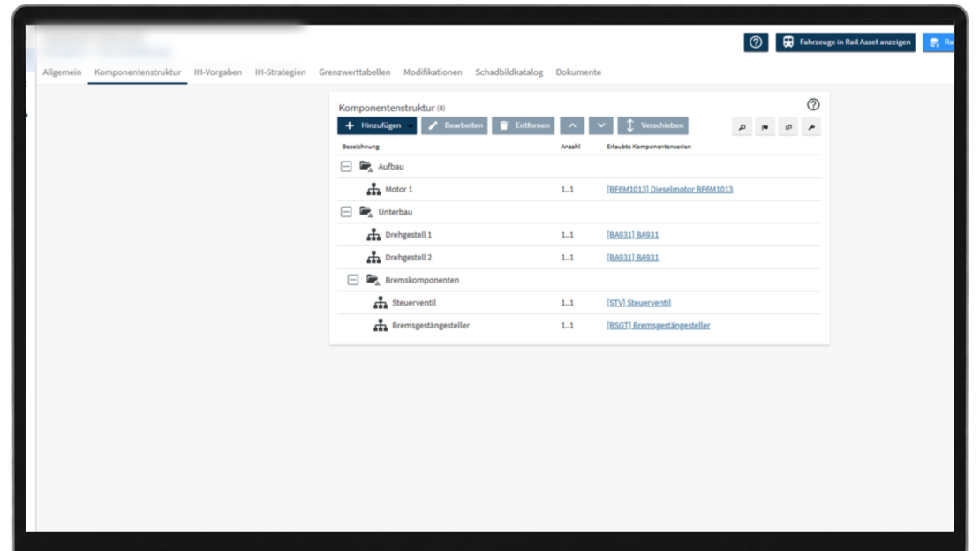Click the wrench settings icon in panel toolbar

(x=811, y=127)
